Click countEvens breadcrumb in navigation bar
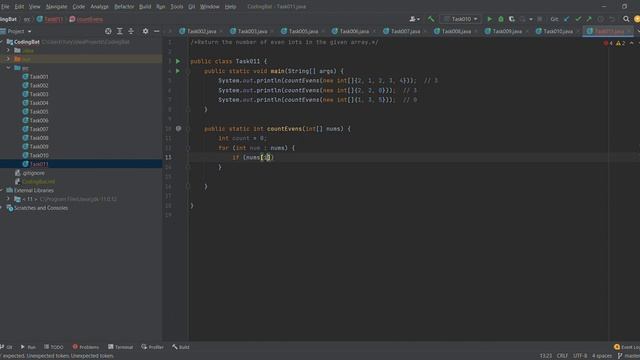The image size is (640, 360). click(x=87, y=19)
